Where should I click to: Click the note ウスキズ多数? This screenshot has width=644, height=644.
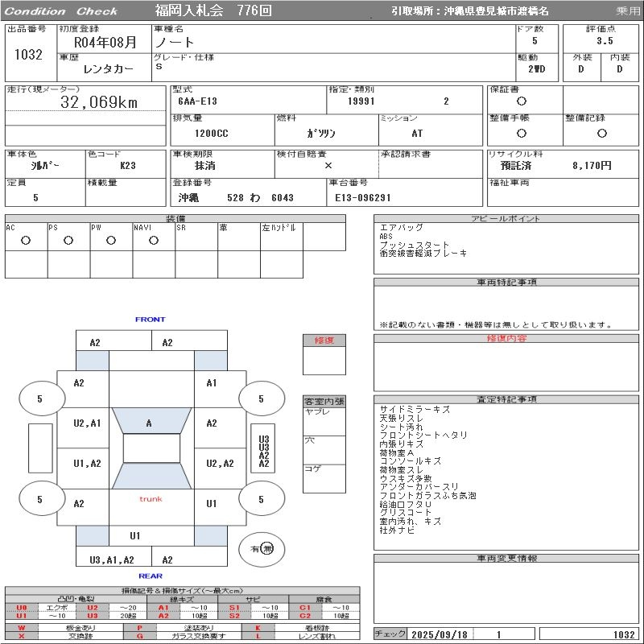406,478
